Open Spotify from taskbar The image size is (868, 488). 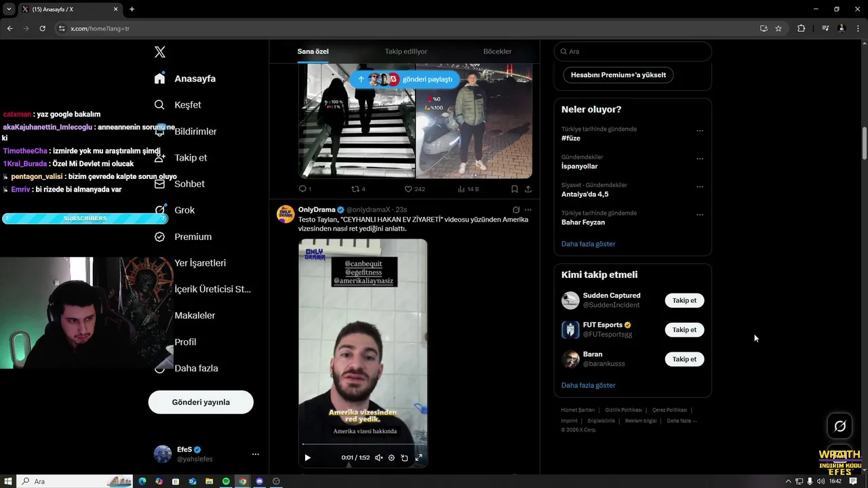pos(226,481)
